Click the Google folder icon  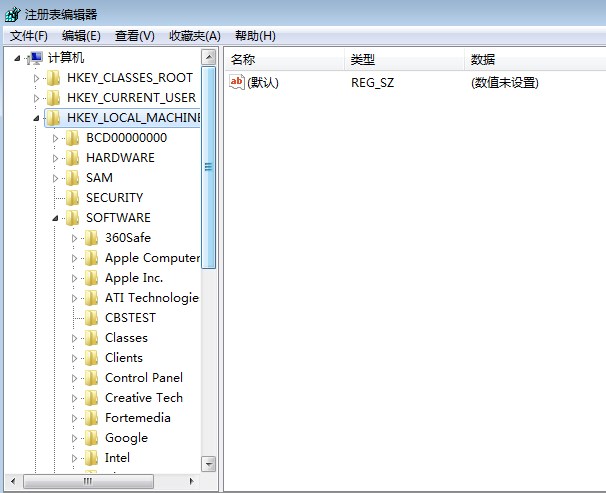(92, 438)
